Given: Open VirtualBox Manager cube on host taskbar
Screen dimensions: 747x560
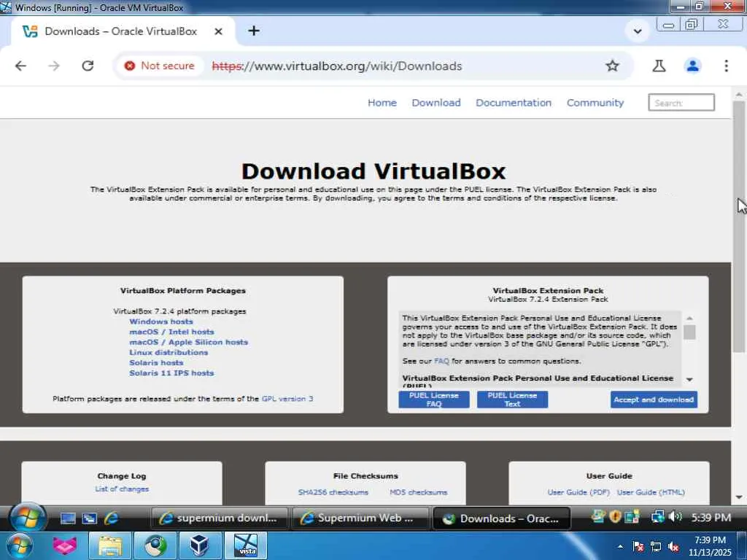Looking at the screenshot, I should [x=200, y=545].
